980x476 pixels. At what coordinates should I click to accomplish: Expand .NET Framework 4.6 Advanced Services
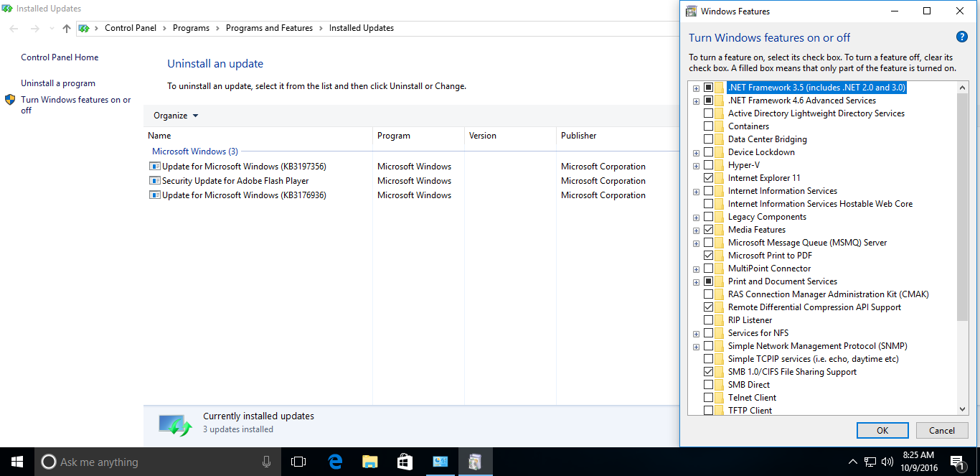point(696,101)
